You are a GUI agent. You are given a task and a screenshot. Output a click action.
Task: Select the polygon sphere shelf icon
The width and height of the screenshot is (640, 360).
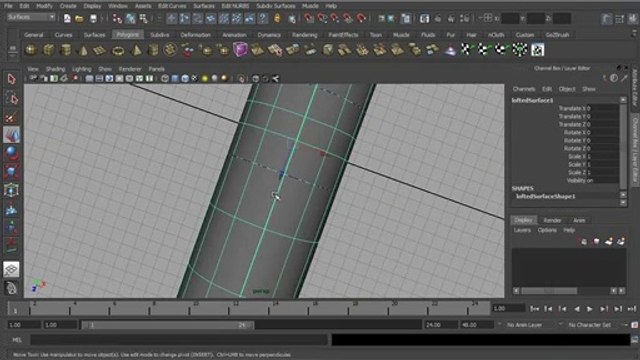(31, 50)
